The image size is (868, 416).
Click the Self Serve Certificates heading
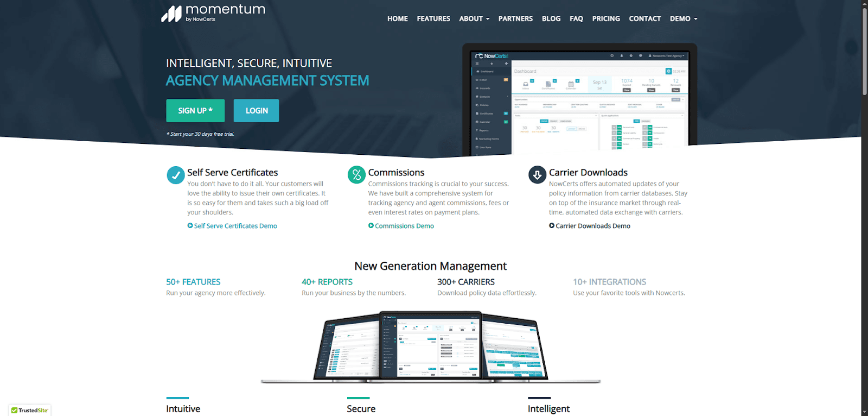coord(233,172)
